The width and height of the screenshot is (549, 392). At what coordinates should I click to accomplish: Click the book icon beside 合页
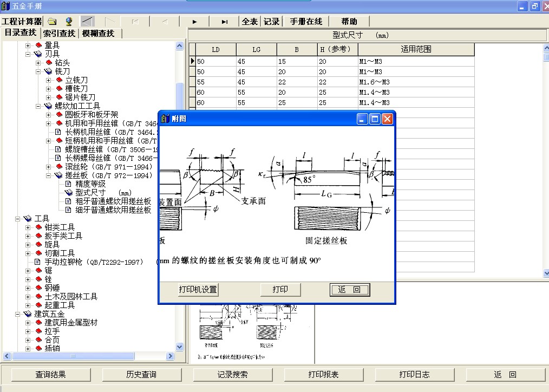39,340
